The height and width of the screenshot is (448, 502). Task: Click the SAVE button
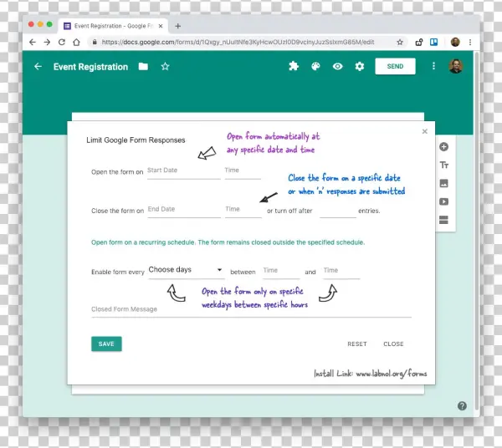(106, 344)
